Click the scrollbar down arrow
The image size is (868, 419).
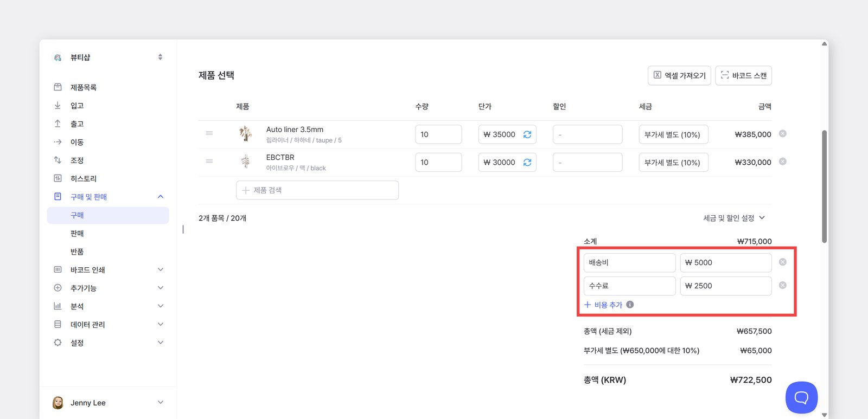[x=825, y=415]
